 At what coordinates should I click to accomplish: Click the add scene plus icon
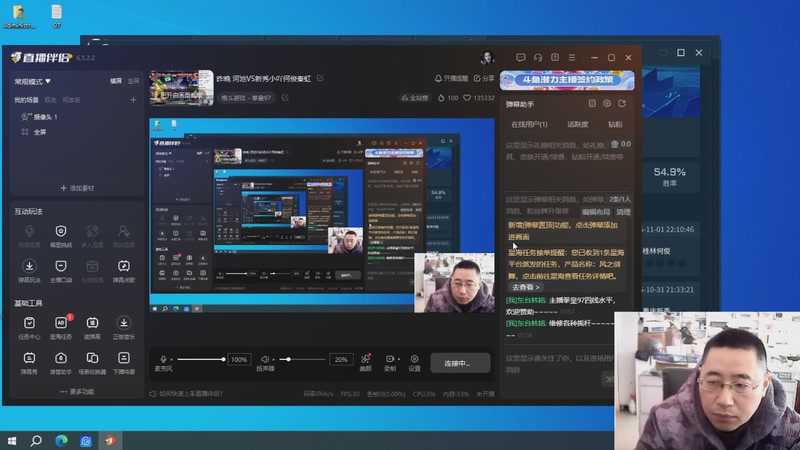pyautogui.click(x=133, y=100)
